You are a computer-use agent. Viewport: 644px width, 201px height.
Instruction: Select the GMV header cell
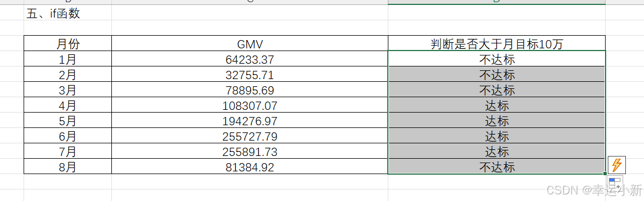click(250, 43)
